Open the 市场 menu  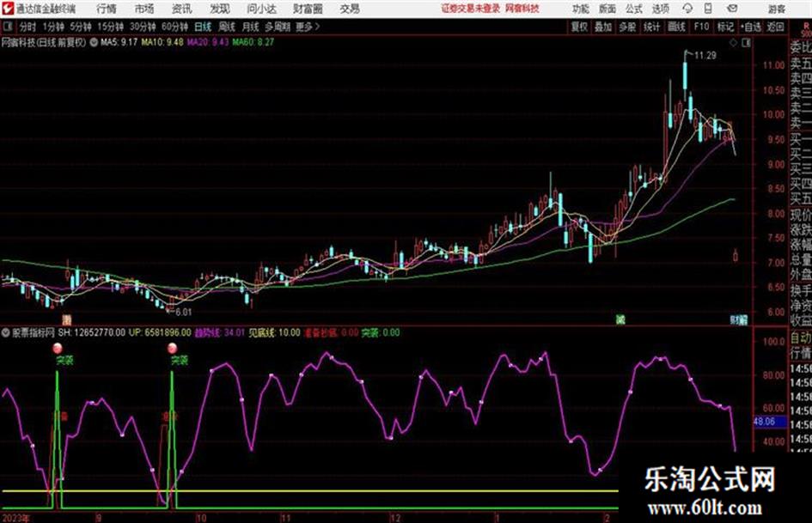(144, 9)
